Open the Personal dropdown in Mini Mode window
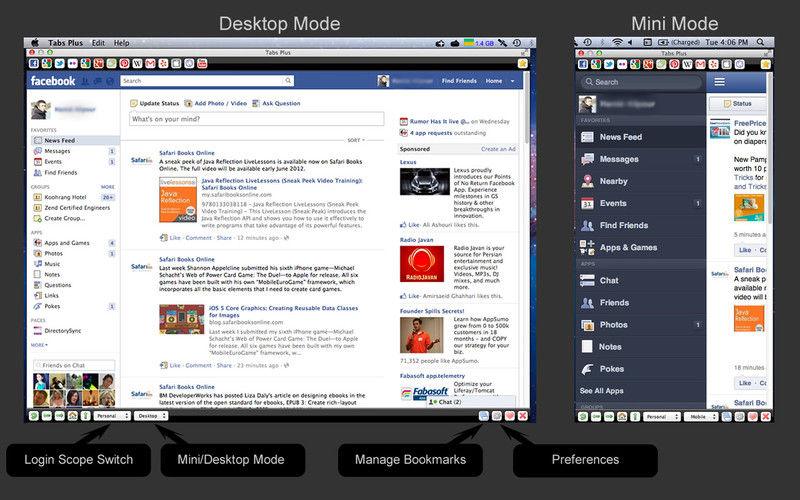Image resolution: width=800 pixels, height=500 pixels. [662, 416]
